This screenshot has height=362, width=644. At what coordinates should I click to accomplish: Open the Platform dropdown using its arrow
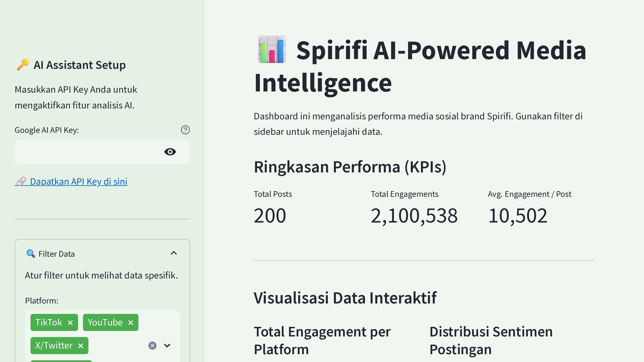(x=167, y=345)
